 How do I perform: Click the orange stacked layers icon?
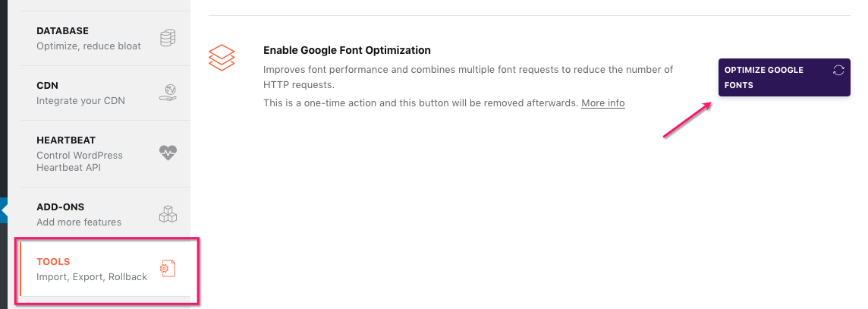pyautogui.click(x=222, y=58)
